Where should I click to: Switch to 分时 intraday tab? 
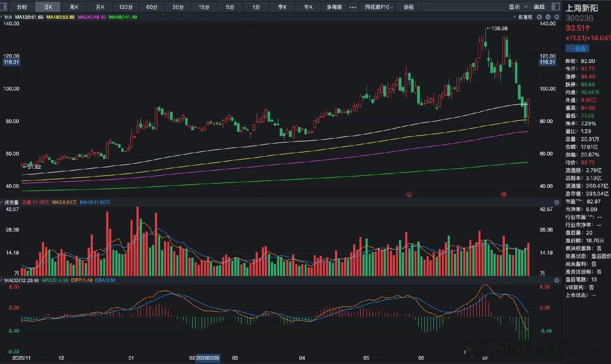(22, 7)
